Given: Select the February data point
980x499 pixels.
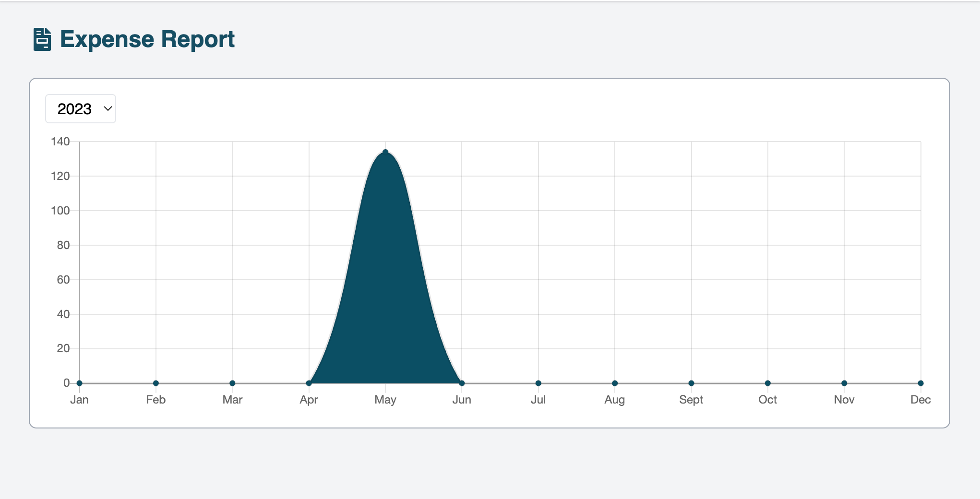Looking at the screenshot, I should click(x=156, y=383).
